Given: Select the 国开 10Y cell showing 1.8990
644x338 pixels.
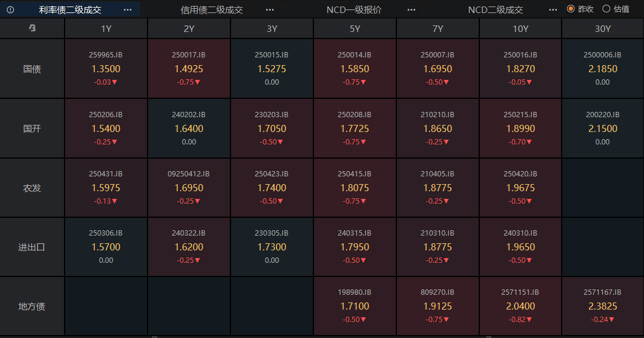Looking at the screenshot, I should coord(520,128).
